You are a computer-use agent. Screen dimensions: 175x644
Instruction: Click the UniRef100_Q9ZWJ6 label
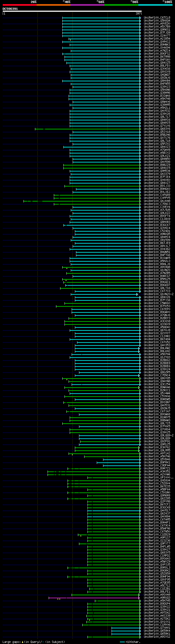tap(157, 78)
